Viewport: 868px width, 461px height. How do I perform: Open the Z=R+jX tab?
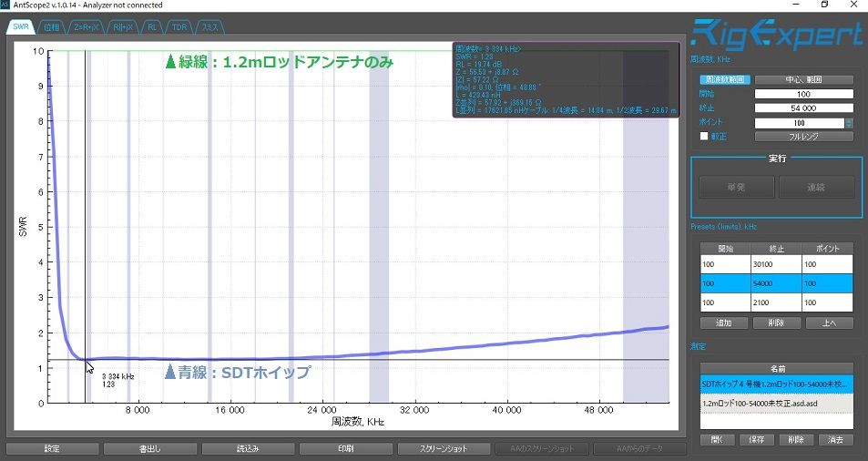pos(87,27)
